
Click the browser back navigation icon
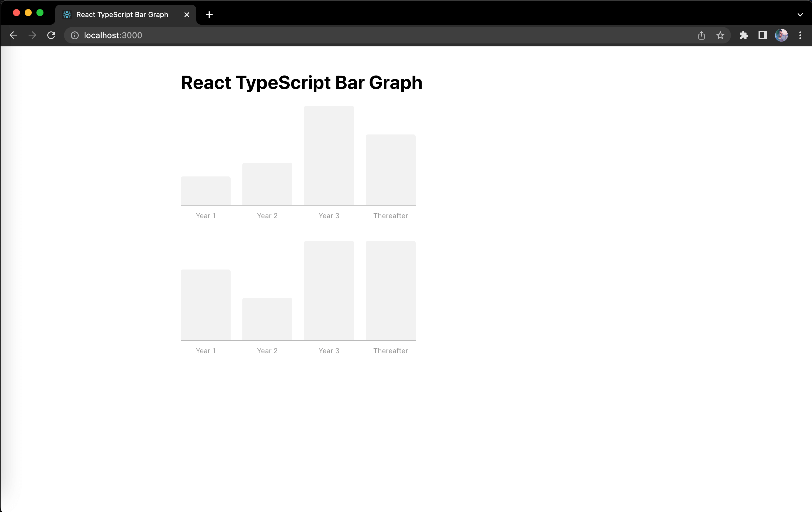[x=14, y=36]
